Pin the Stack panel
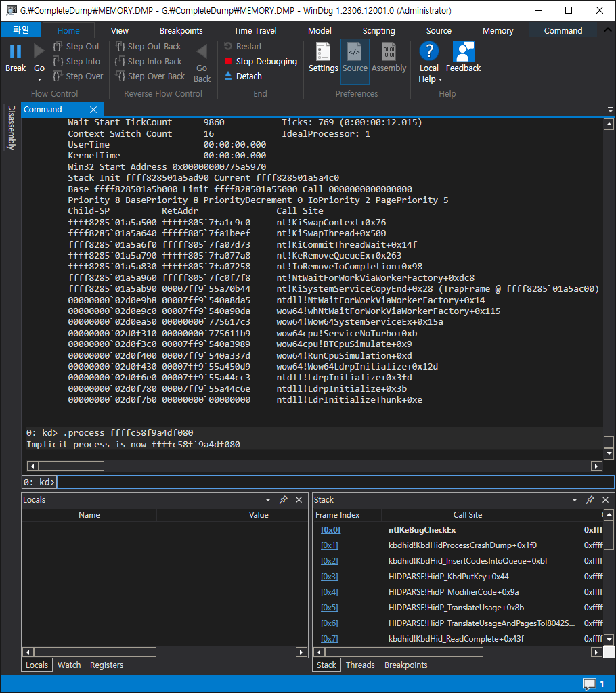 pyautogui.click(x=590, y=499)
